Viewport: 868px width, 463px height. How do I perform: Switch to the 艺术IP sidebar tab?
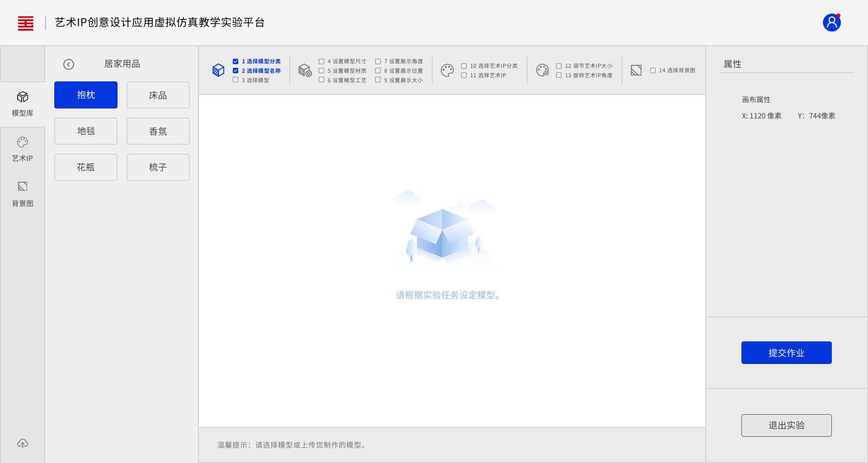coord(23,149)
